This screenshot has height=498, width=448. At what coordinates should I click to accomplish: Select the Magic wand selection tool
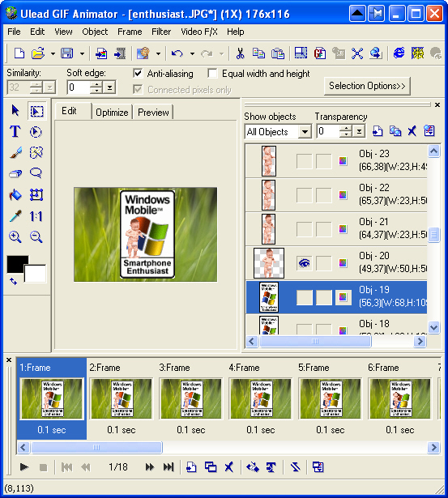(36, 152)
